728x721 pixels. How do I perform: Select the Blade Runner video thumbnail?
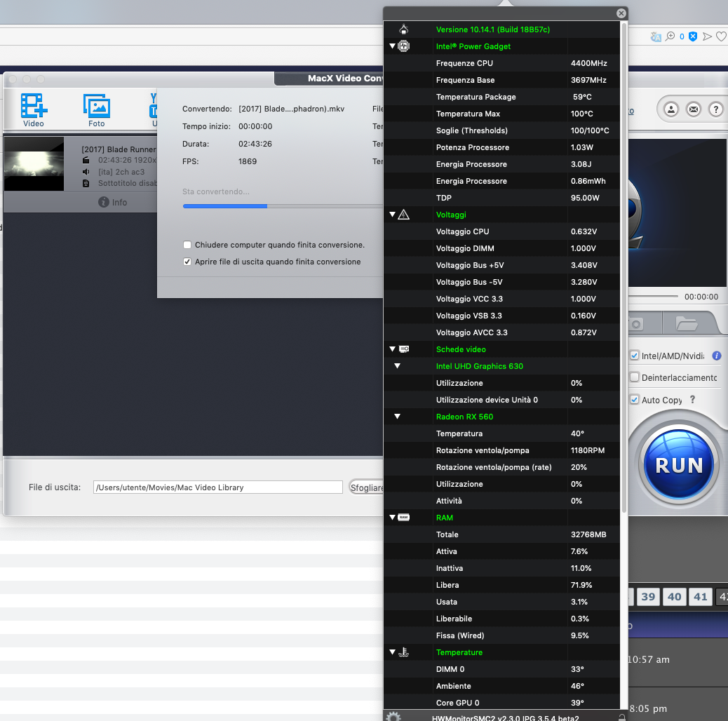click(x=34, y=164)
